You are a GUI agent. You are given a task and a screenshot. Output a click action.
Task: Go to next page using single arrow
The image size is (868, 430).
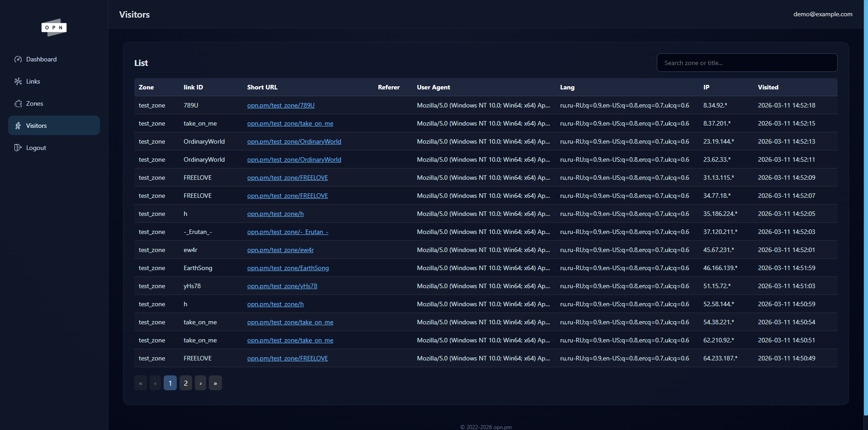click(201, 383)
